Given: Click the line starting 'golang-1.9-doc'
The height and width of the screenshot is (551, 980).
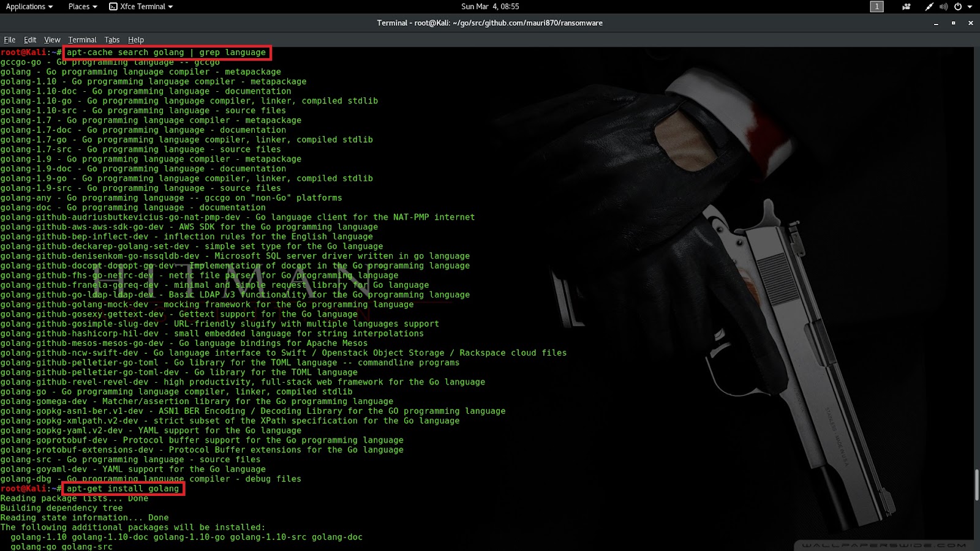Looking at the screenshot, I should 143,169.
